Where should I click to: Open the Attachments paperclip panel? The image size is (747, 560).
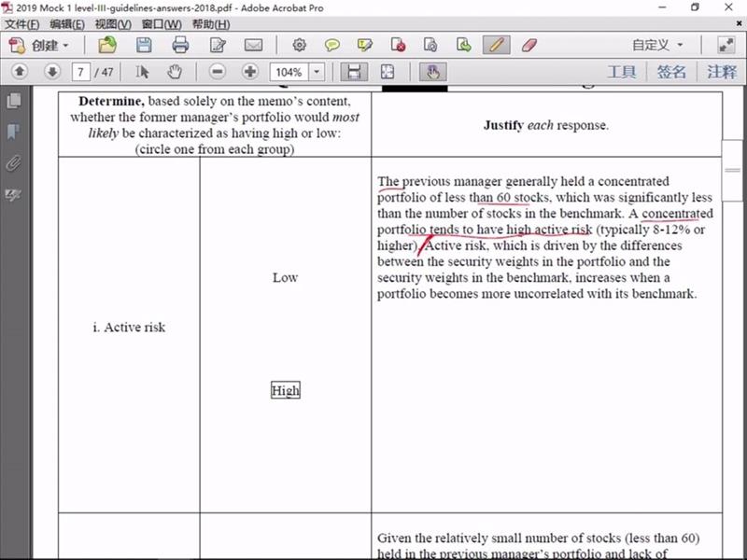click(x=13, y=163)
